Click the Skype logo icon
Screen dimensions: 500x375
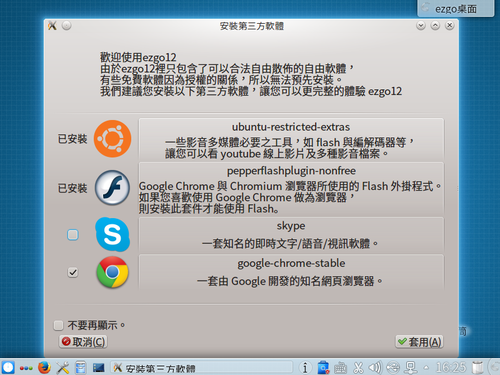112,234
